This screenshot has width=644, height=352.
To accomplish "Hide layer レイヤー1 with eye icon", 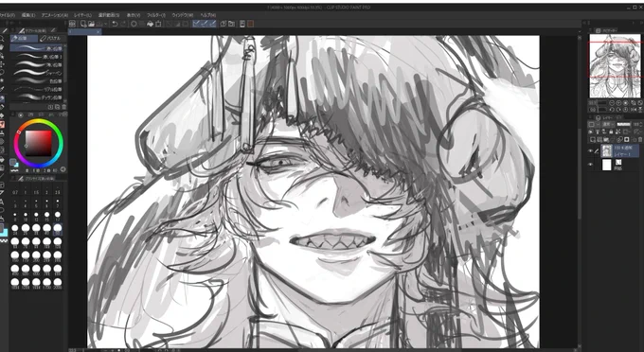I will 590,151.
